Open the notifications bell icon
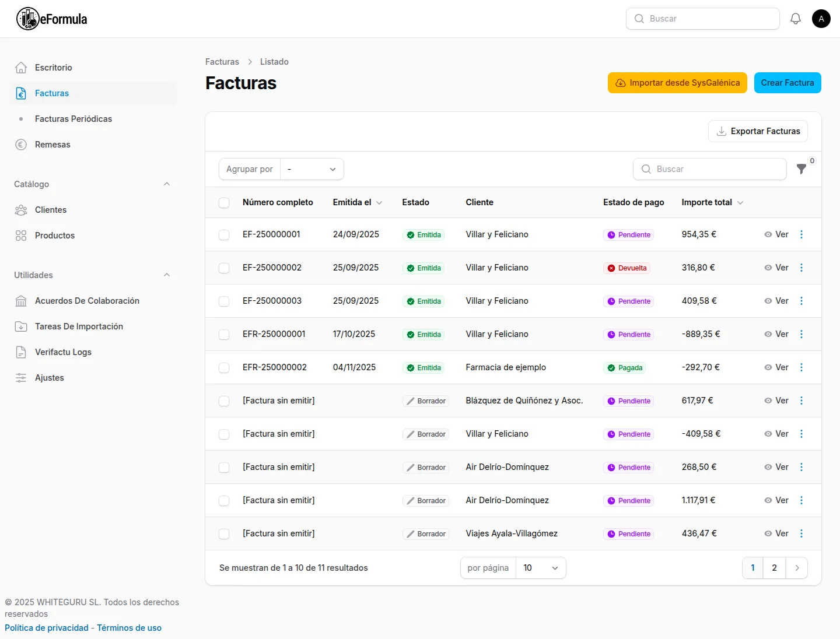This screenshot has width=840, height=639. tap(796, 19)
